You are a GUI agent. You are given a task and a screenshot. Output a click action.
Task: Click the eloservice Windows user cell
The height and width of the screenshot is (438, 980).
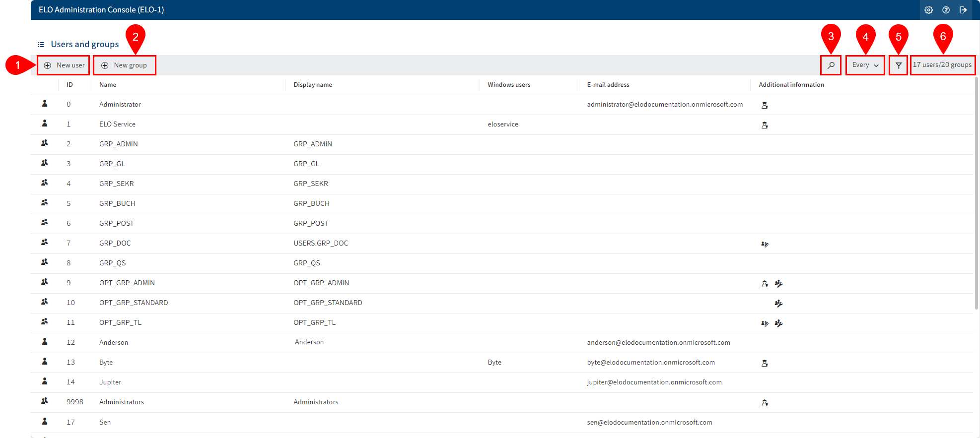(503, 125)
